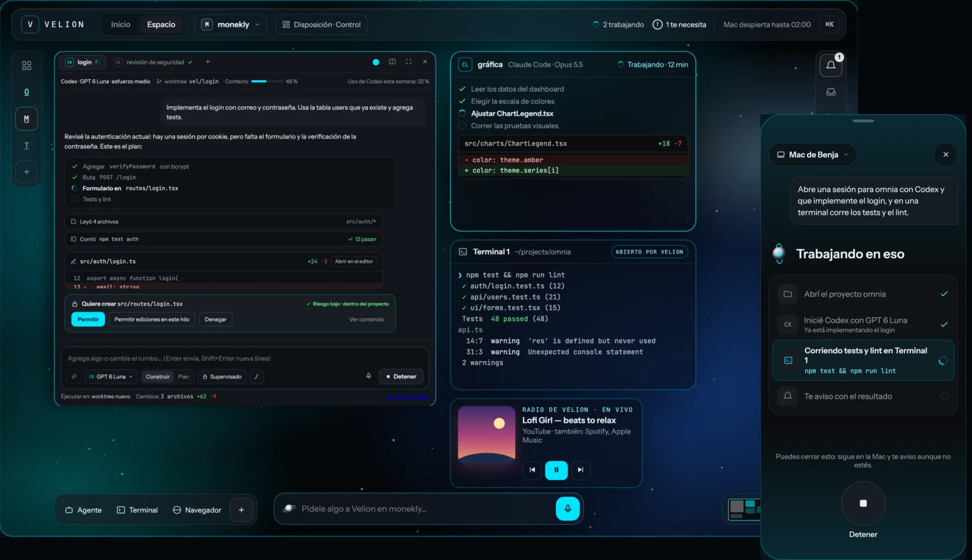Viewport: 972px width, 560px height.
Task: Activate voice mic in Velion command bar
Action: (568, 509)
